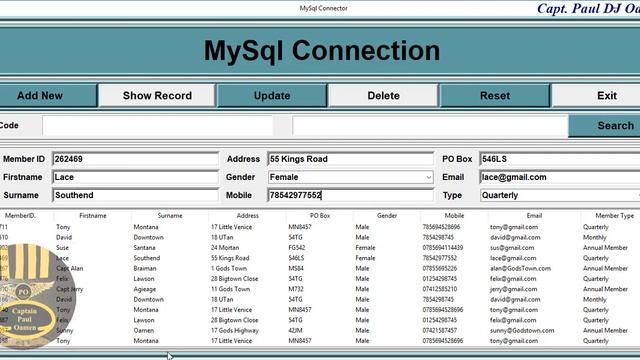Focus the search text box beside Search
This screenshot has height=360, width=640.
pyautogui.click(x=430, y=126)
